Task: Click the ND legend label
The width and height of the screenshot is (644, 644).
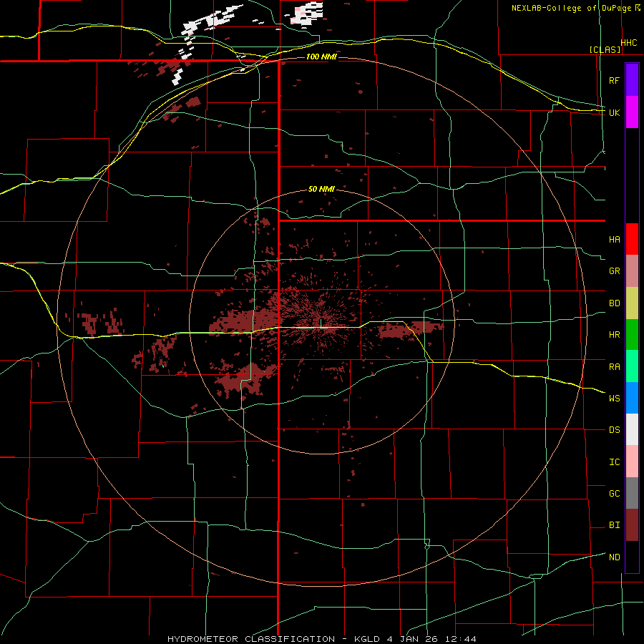Action: (614, 557)
